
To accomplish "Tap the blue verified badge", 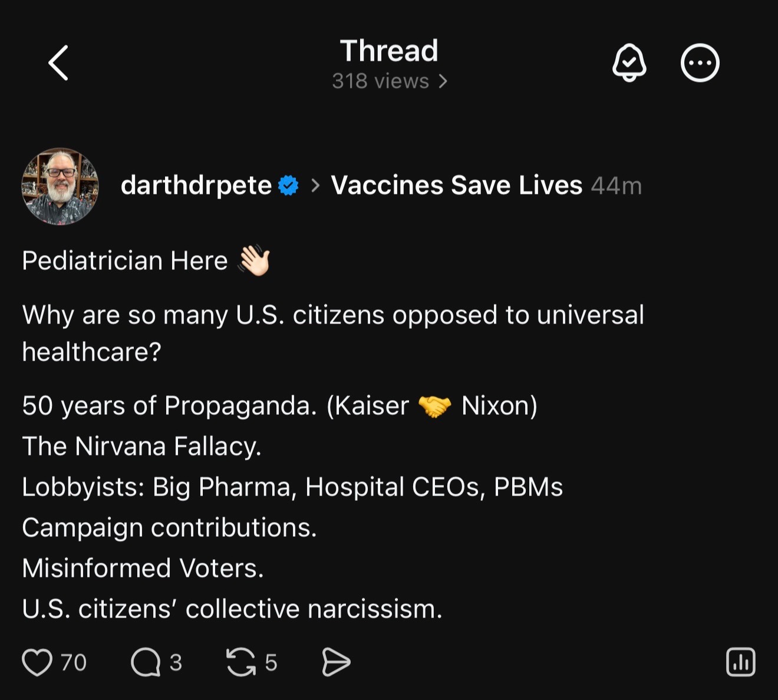I will pyautogui.click(x=288, y=186).
